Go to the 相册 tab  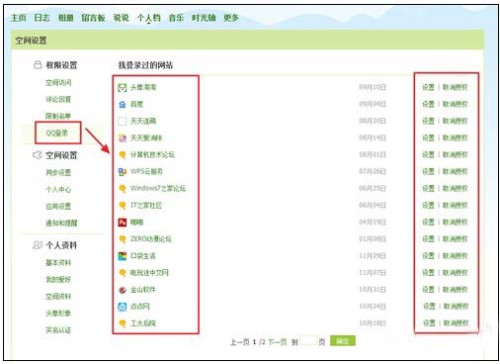pyautogui.click(x=66, y=18)
